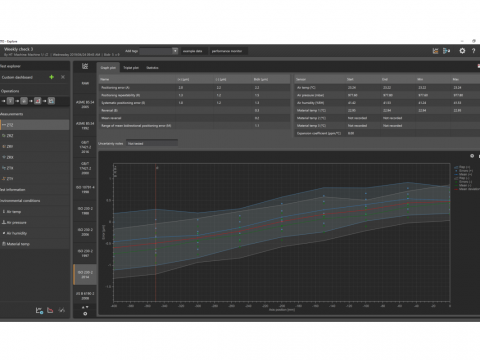This screenshot has height=360, width=480.
Task: Expand the Measurements section header
Action: point(35,114)
